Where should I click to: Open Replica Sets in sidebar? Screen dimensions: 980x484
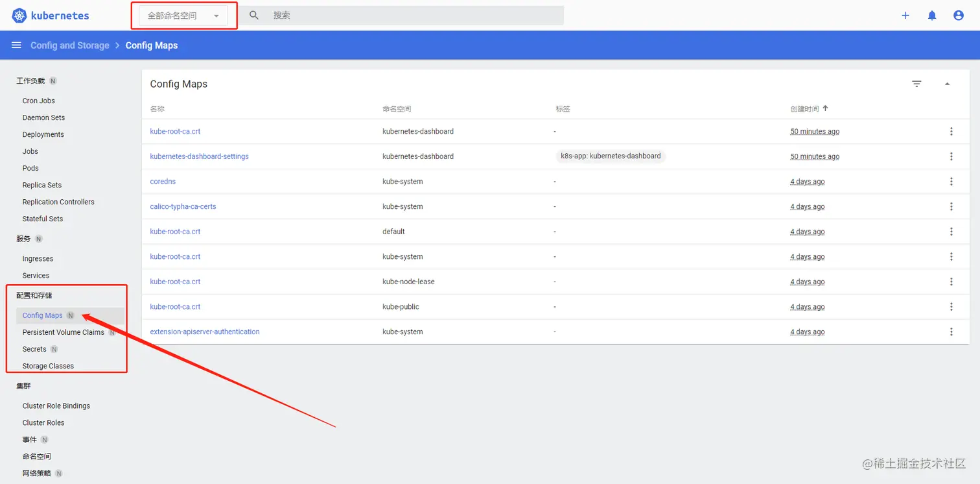[42, 185]
